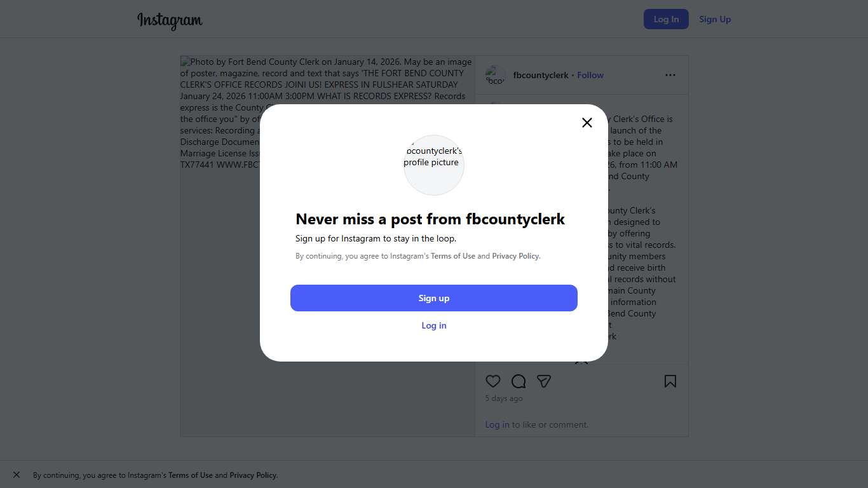The width and height of the screenshot is (868, 488).
Task: Dismiss the bottom terms banner
Action: click(x=17, y=475)
